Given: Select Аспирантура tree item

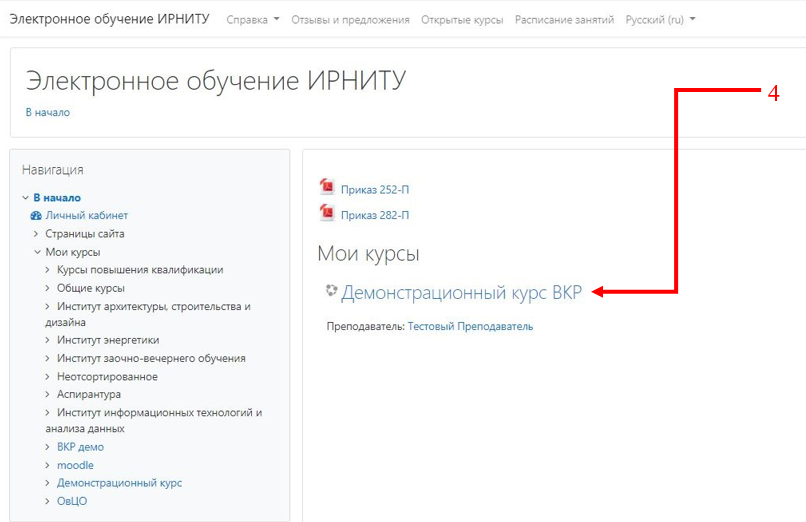Looking at the screenshot, I should pyautogui.click(x=88, y=395).
